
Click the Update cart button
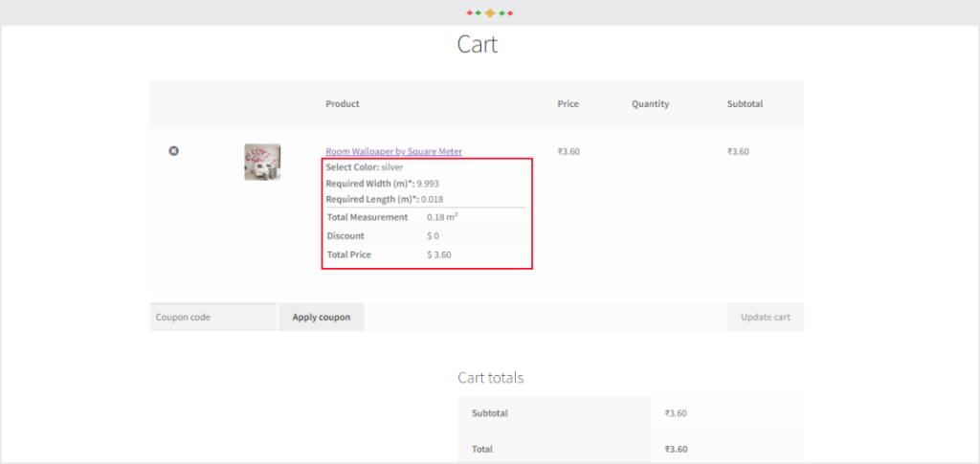click(x=766, y=318)
